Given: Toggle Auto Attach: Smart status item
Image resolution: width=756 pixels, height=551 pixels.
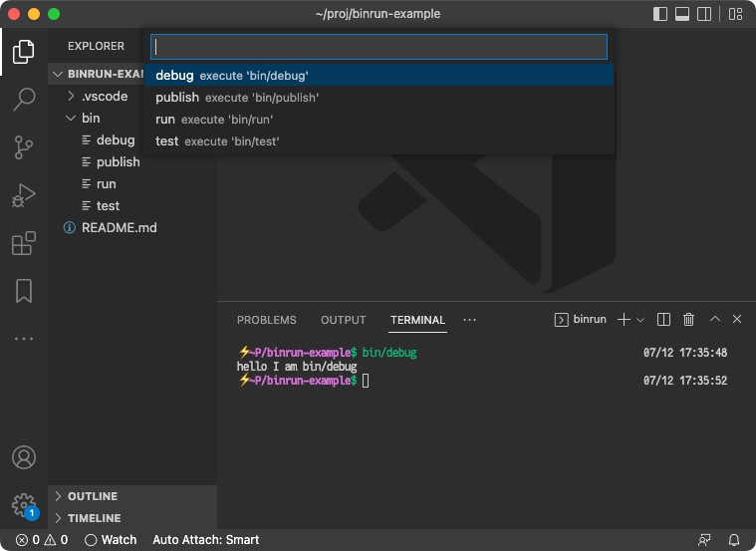Looking at the screenshot, I should coord(206,540).
